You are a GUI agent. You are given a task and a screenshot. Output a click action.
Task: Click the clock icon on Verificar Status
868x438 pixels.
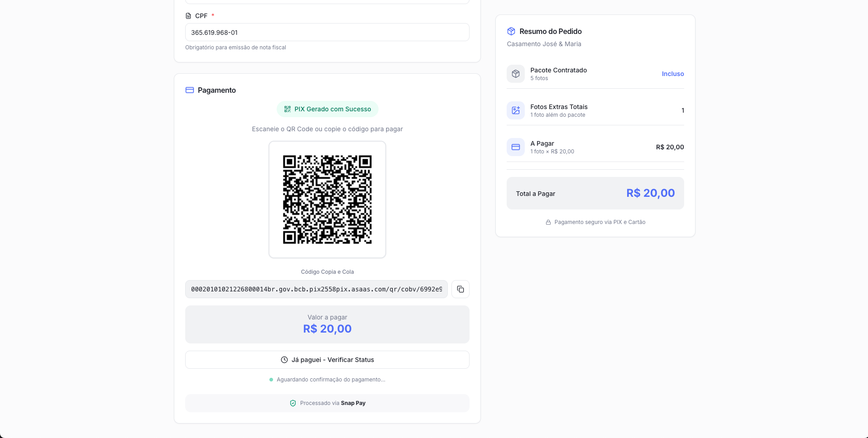[x=284, y=360]
